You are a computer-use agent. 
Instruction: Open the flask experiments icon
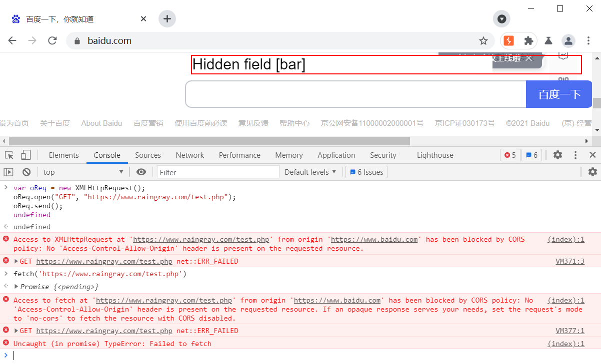(x=548, y=41)
